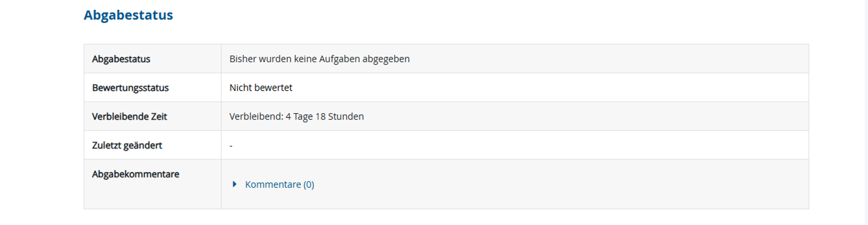
Task: Click the text 'Bisher wurden keine Aufgaben abgegeben'
Action: 319,59
